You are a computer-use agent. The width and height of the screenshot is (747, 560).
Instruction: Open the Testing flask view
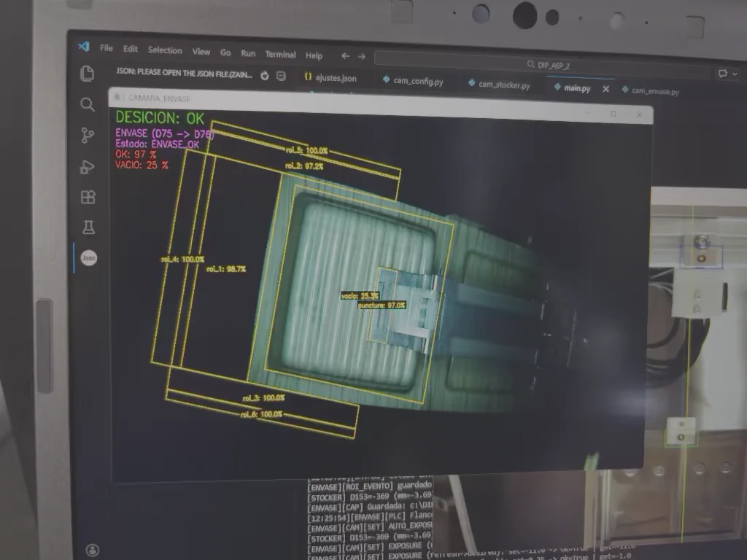[88, 227]
